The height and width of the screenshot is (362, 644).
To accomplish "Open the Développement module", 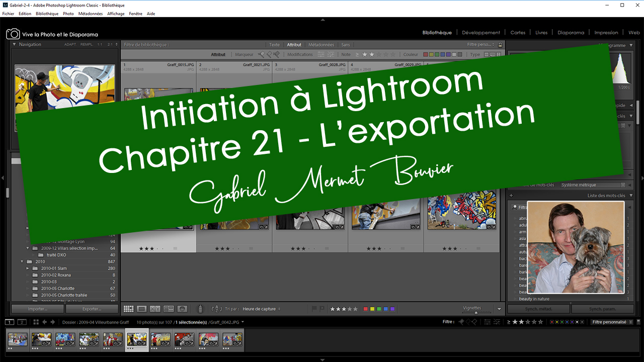I will (480, 33).
